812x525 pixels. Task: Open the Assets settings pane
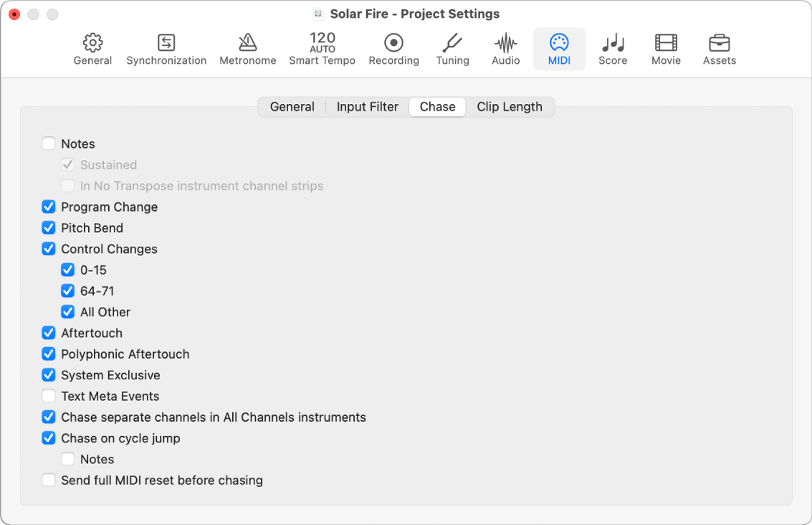tap(720, 49)
